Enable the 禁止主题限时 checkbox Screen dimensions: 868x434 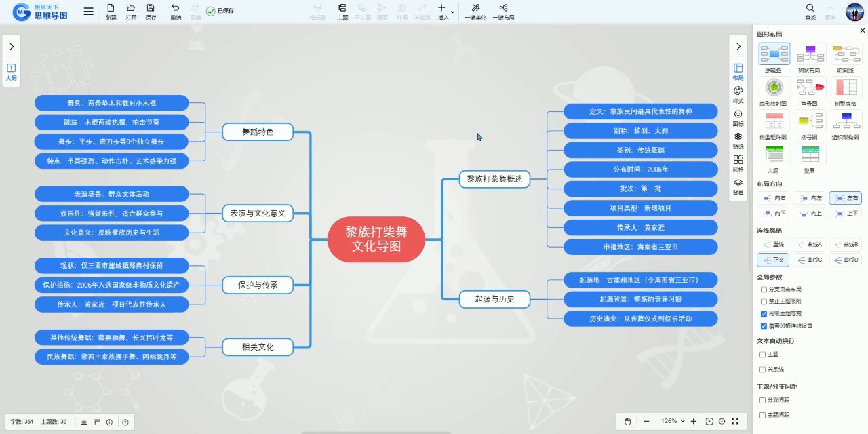click(764, 302)
